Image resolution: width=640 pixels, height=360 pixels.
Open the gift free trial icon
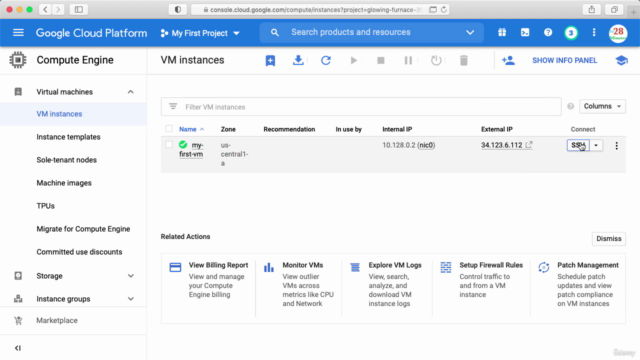point(502,33)
